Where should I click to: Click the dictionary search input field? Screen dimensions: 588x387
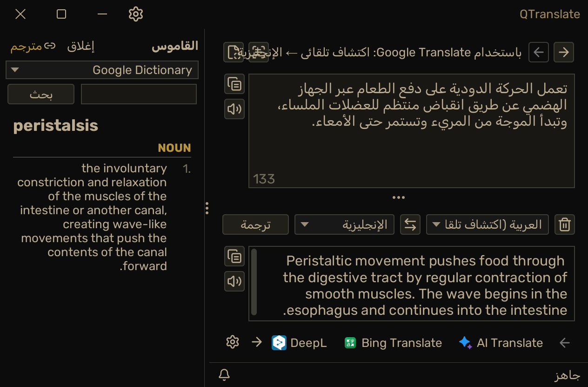click(139, 94)
